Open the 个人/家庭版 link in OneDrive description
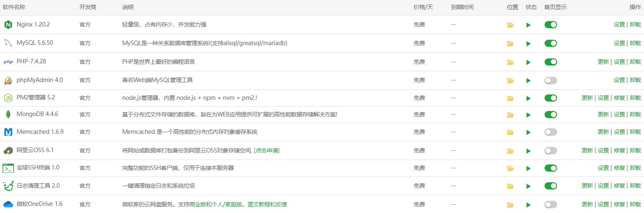 (x=228, y=204)
